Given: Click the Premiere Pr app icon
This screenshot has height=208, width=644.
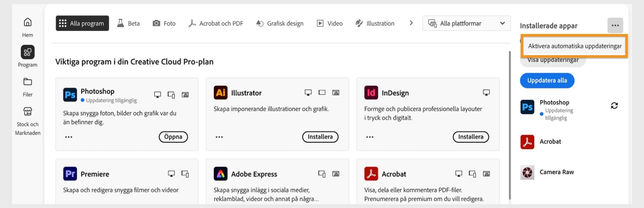Looking at the screenshot, I should (70, 174).
